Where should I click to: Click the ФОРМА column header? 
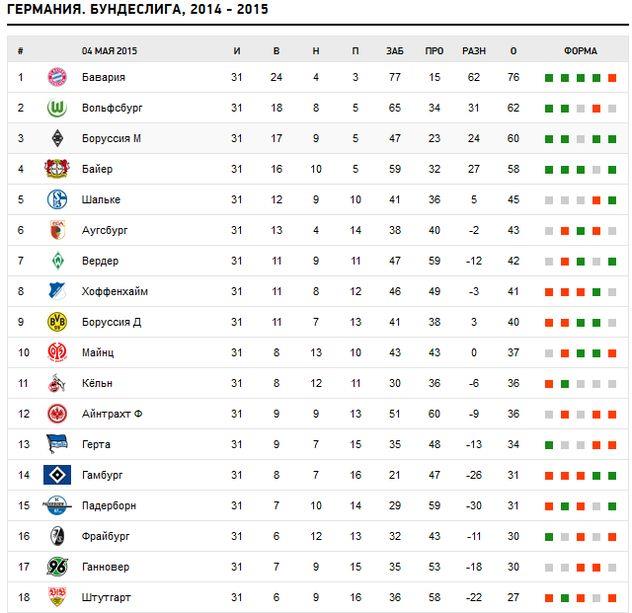pyautogui.click(x=580, y=50)
